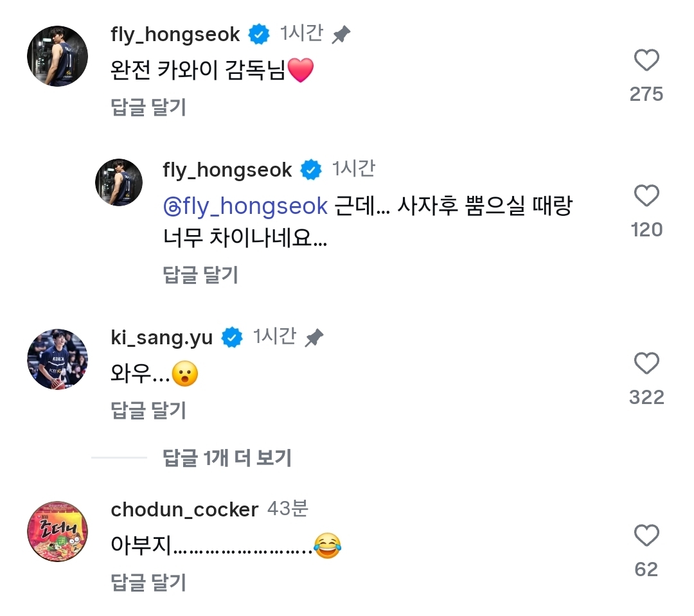Open fly_hongseok's profile picture on top comment
694x616 pixels.
pos(57,57)
